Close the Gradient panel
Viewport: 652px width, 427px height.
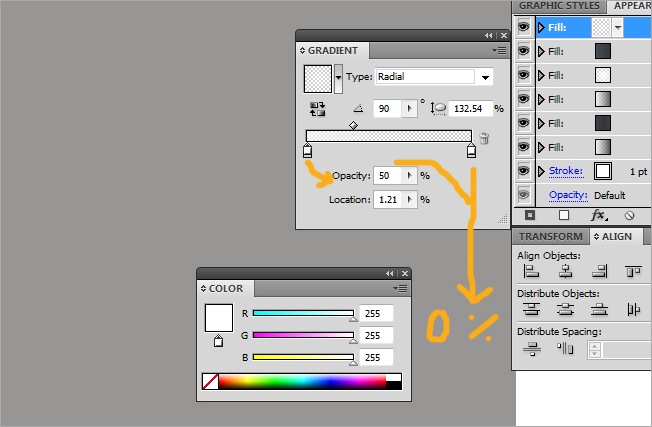point(504,36)
